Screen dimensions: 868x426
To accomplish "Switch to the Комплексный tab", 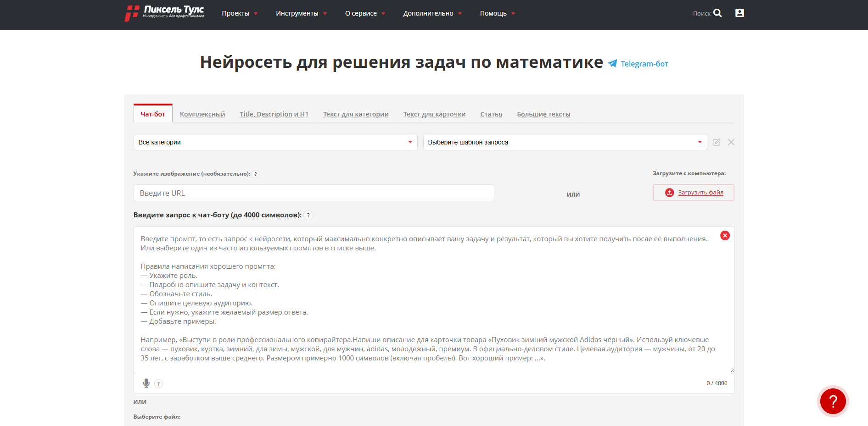I will 202,114.
